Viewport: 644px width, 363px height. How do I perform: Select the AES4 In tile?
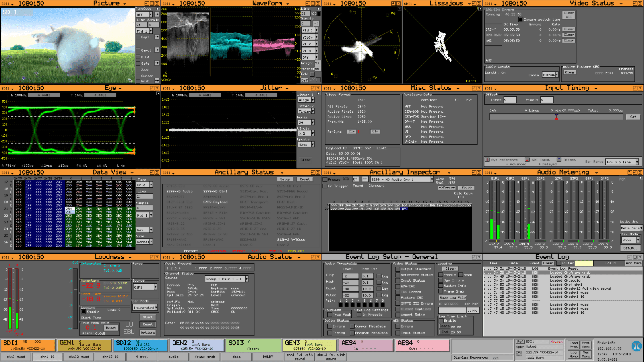(x=366, y=345)
